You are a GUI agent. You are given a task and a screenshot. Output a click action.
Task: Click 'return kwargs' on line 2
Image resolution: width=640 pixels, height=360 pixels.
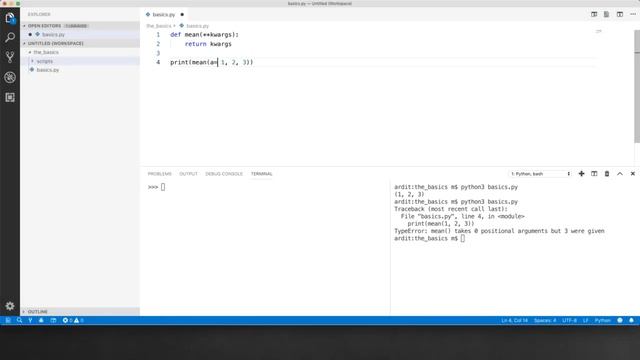(208, 44)
